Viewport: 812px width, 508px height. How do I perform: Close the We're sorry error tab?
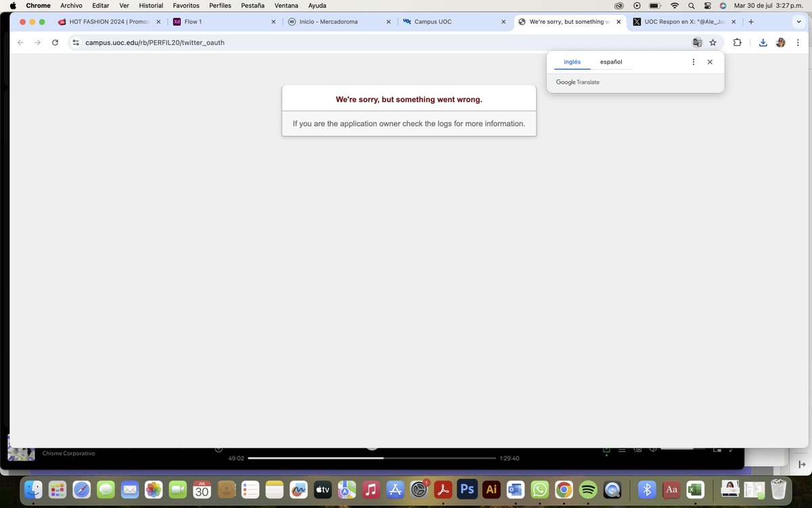(618, 22)
